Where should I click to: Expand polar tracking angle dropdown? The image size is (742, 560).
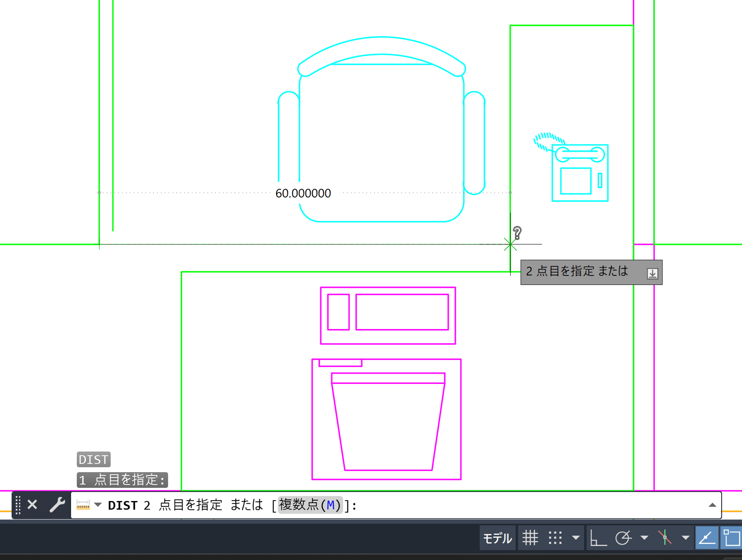click(644, 538)
